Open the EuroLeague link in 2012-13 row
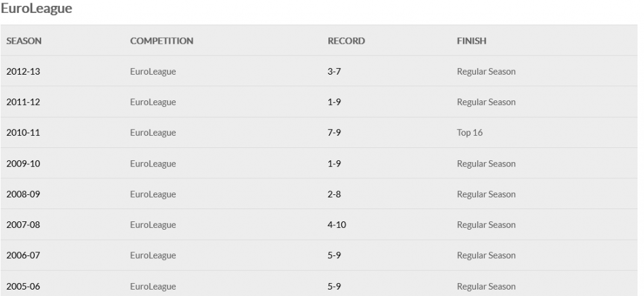644x296 pixels. tap(153, 71)
